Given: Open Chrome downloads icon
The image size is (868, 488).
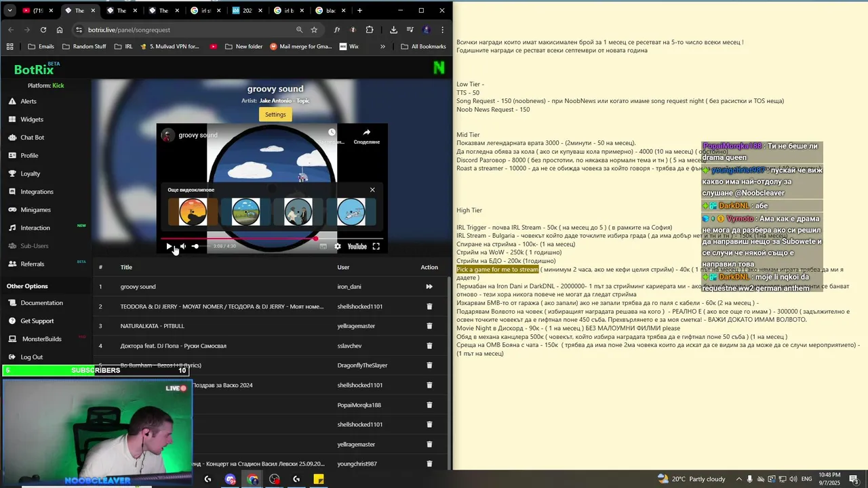Looking at the screenshot, I should coord(393,30).
